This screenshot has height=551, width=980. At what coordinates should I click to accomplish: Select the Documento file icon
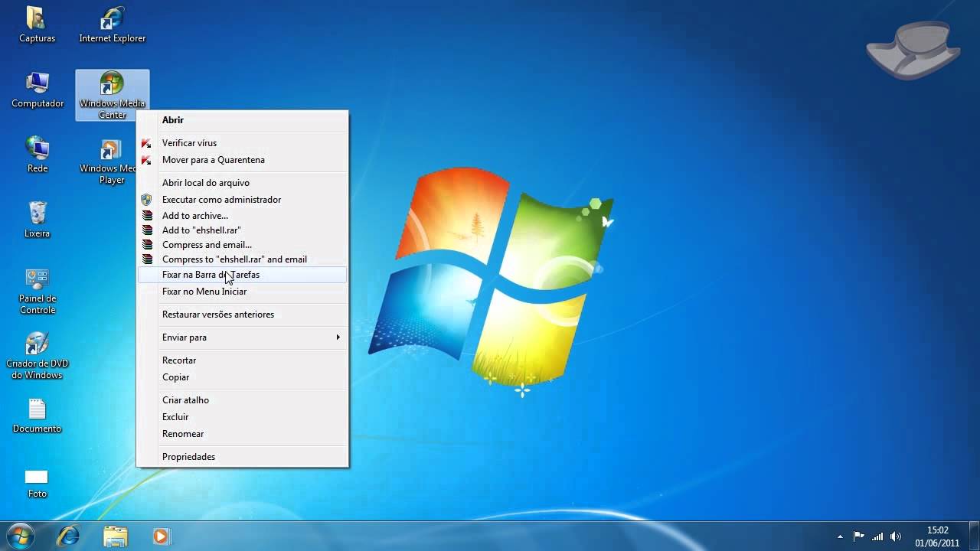click(37, 416)
